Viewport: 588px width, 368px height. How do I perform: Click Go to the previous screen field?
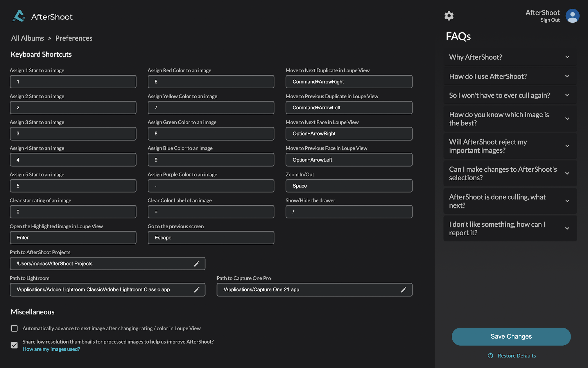(211, 238)
